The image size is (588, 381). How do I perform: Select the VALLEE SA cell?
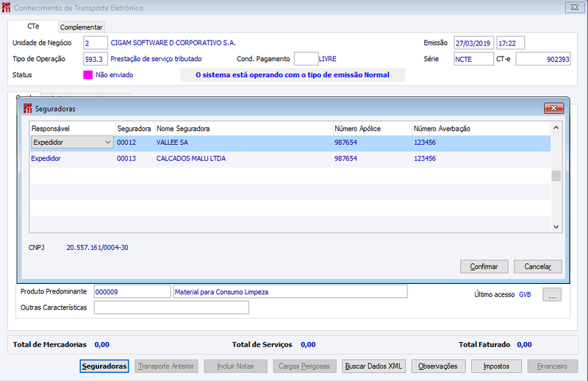point(244,143)
